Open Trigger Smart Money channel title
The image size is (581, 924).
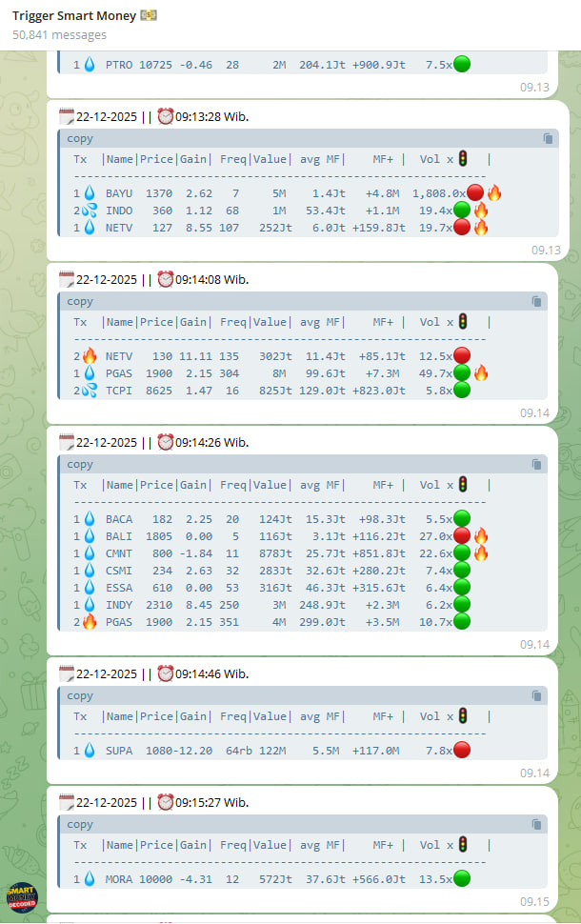(x=84, y=16)
